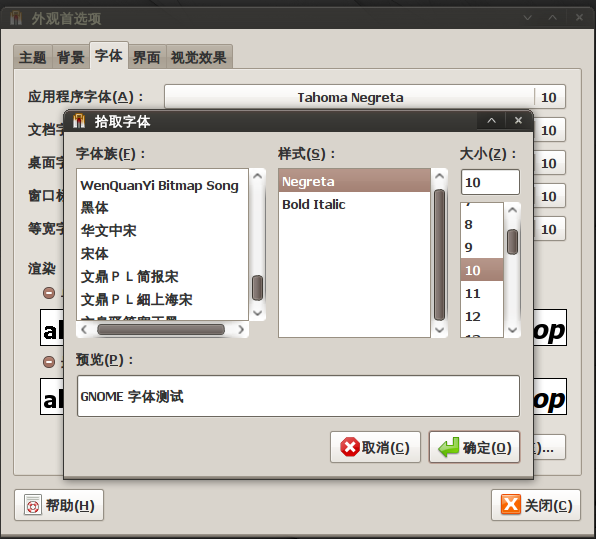Click the font size input field

tap(490, 182)
